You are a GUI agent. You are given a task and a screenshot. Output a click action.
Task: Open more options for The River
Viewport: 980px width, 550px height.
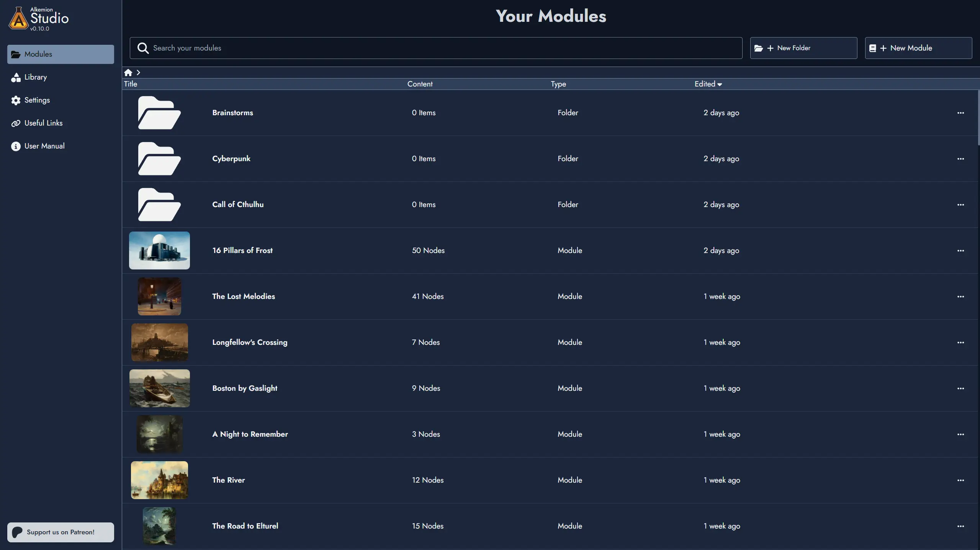point(960,480)
